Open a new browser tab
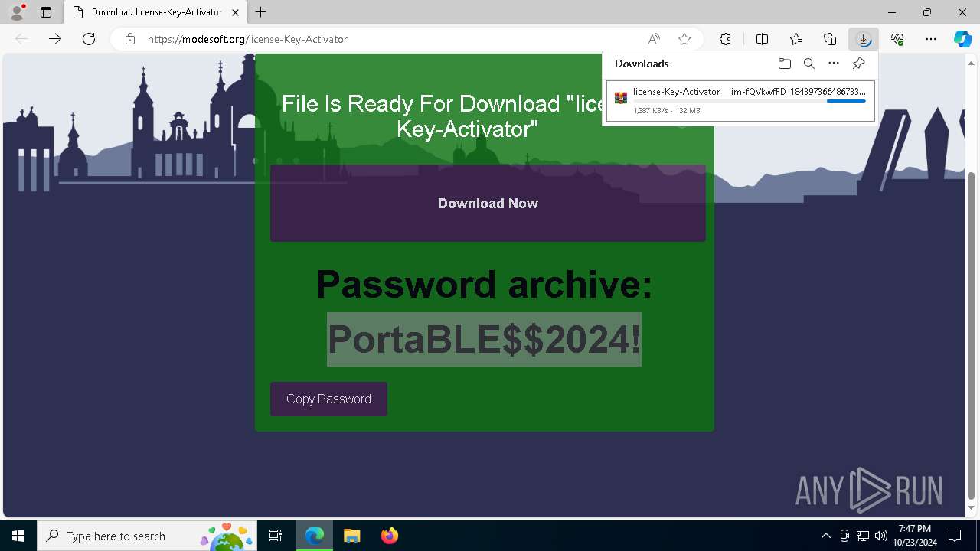This screenshot has width=980, height=551. click(x=261, y=12)
